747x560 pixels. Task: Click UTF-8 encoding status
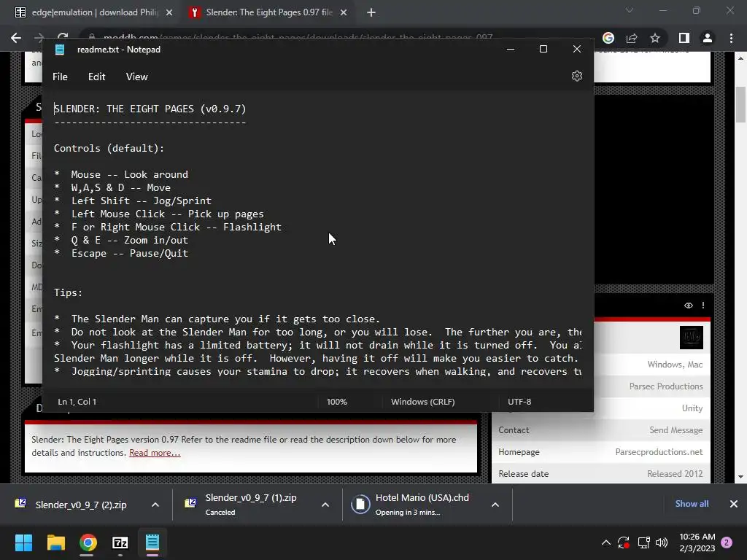tap(519, 402)
